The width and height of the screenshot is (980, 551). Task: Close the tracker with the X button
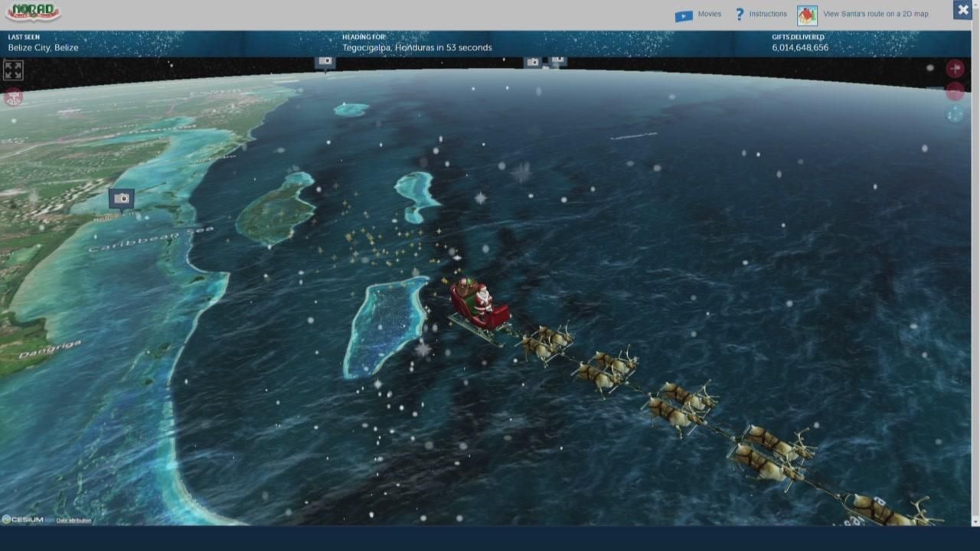(962, 10)
